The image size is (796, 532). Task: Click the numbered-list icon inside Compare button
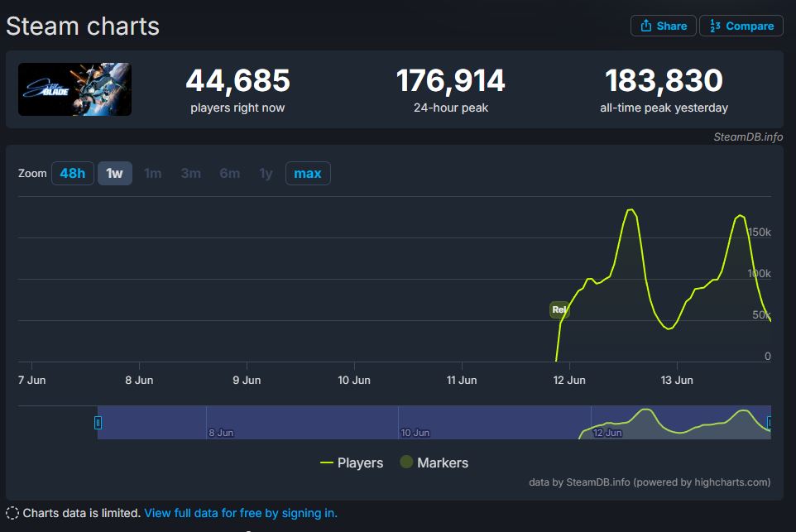tap(715, 26)
